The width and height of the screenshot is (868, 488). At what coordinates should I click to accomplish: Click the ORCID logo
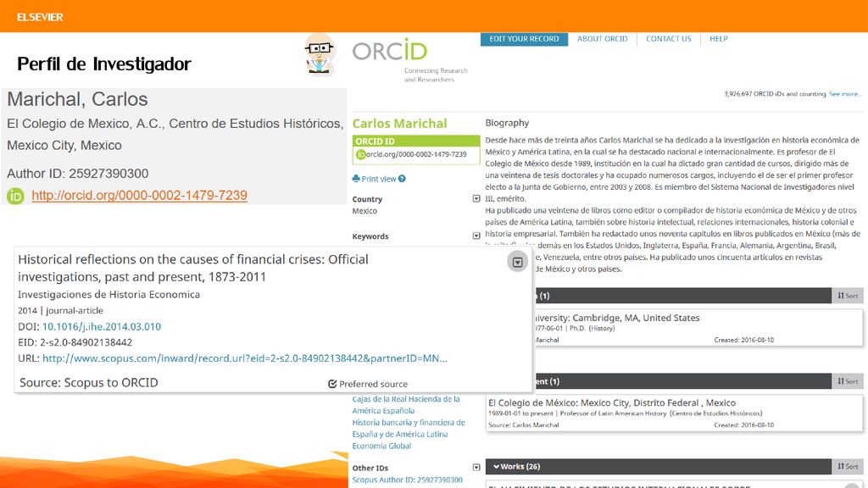[390, 51]
